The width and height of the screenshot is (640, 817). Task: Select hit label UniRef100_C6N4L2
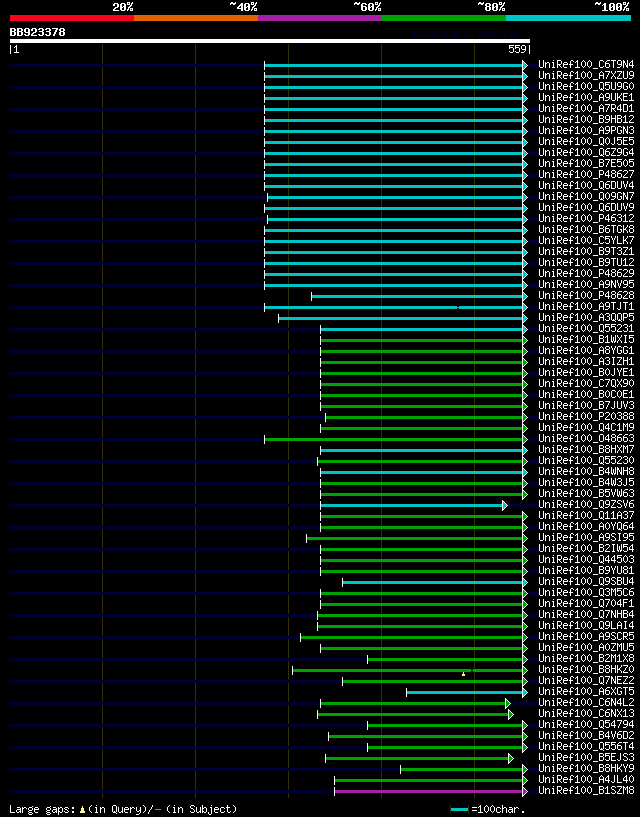pyautogui.click(x=586, y=702)
